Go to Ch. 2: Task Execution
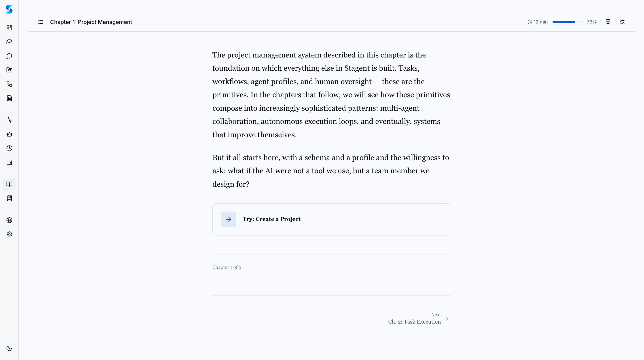The width and height of the screenshot is (644, 360). (x=414, y=322)
